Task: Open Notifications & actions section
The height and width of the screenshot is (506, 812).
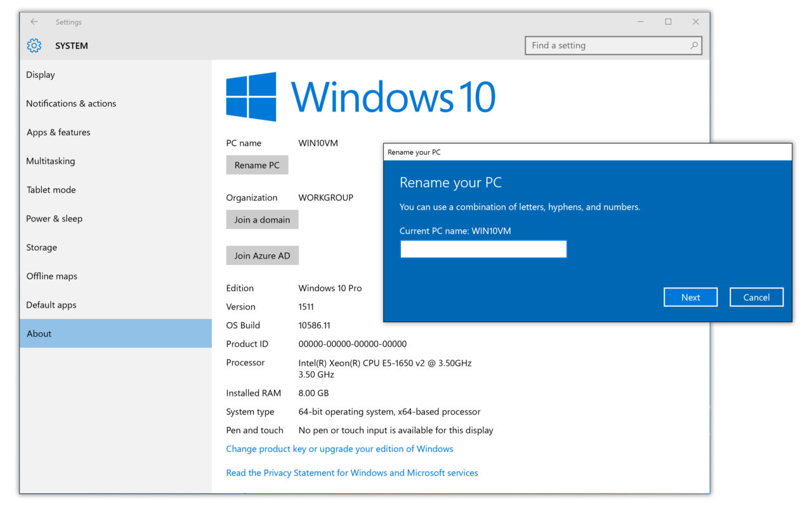Action: pos(115,103)
